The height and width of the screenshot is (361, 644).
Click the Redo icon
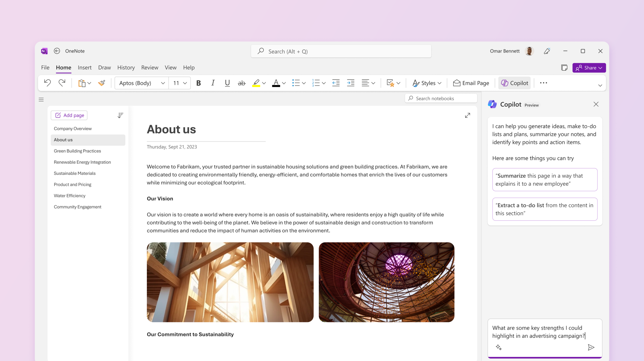62,83
